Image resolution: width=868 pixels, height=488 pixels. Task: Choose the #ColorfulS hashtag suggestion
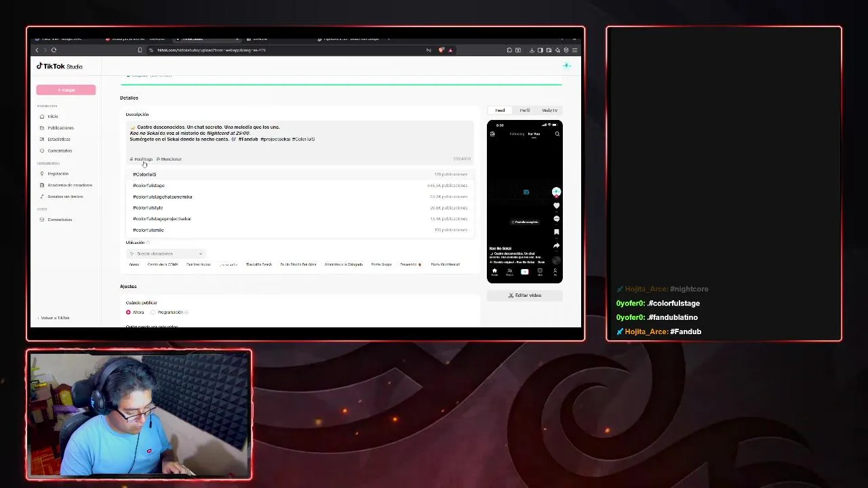[x=300, y=174]
